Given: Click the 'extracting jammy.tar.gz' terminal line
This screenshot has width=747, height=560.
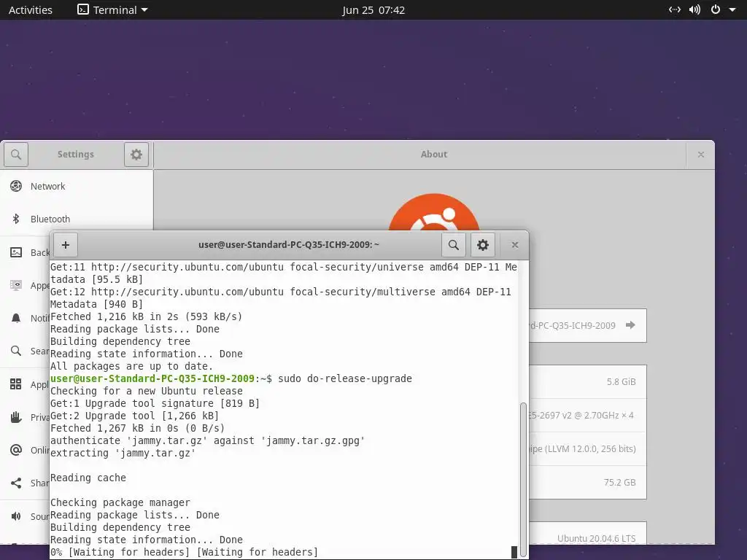Looking at the screenshot, I should (x=123, y=453).
